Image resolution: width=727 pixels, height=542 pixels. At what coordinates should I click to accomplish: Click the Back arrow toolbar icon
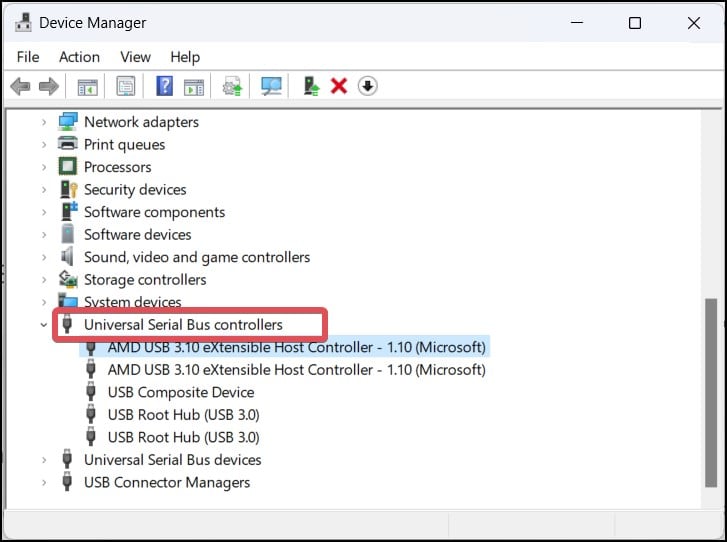[20, 86]
